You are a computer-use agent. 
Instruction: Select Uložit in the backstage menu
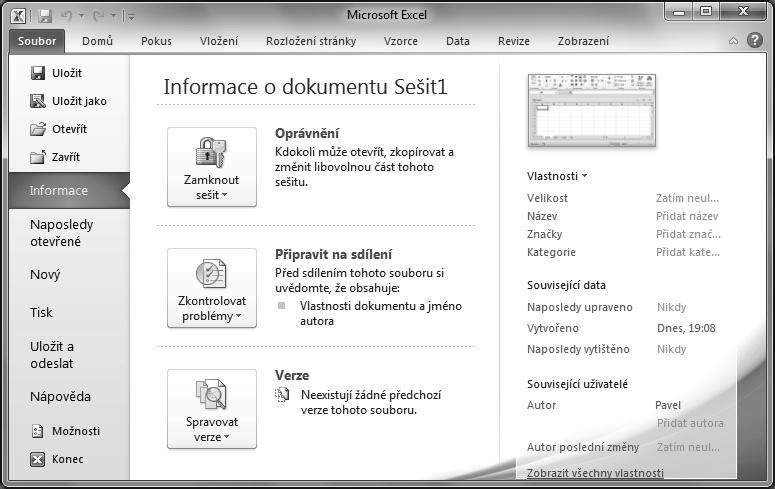[69, 73]
